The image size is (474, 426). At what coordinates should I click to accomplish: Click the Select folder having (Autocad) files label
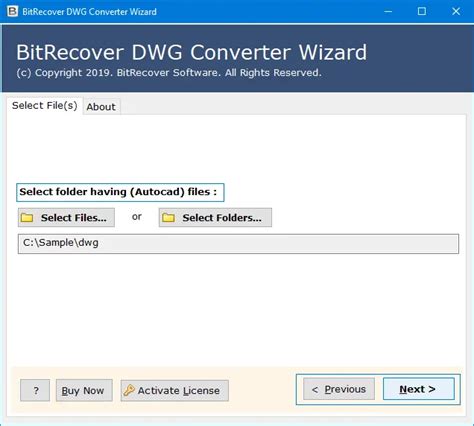120,192
